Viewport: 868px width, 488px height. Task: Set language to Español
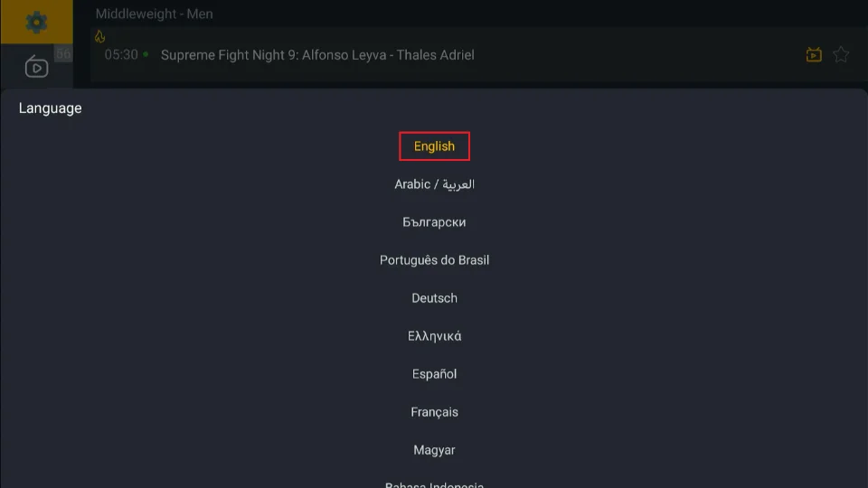[435, 374]
